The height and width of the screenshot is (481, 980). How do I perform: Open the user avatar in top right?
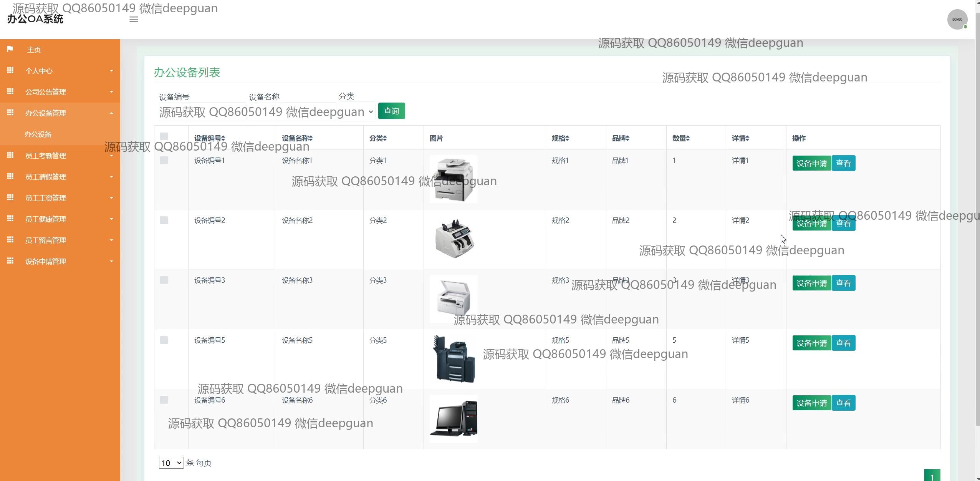pyautogui.click(x=957, y=20)
